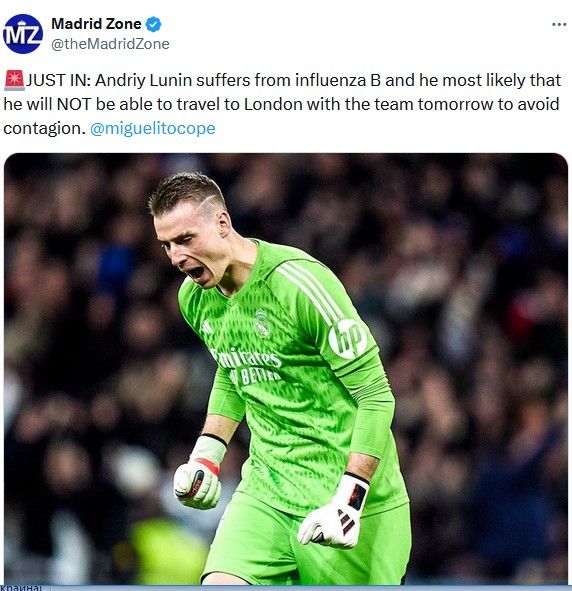Click the Emirates sponsor text on the shirt

247,358
